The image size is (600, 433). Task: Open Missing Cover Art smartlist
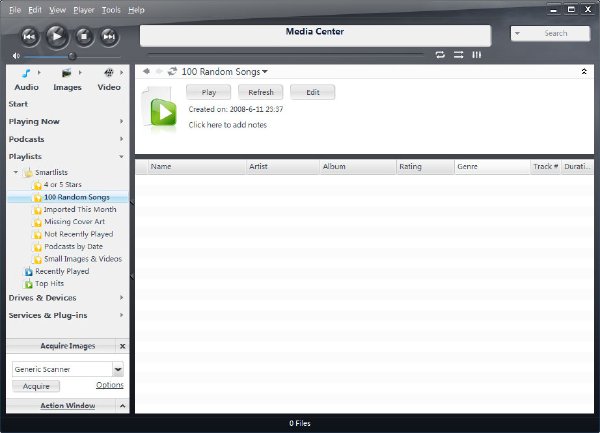tap(74, 222)
